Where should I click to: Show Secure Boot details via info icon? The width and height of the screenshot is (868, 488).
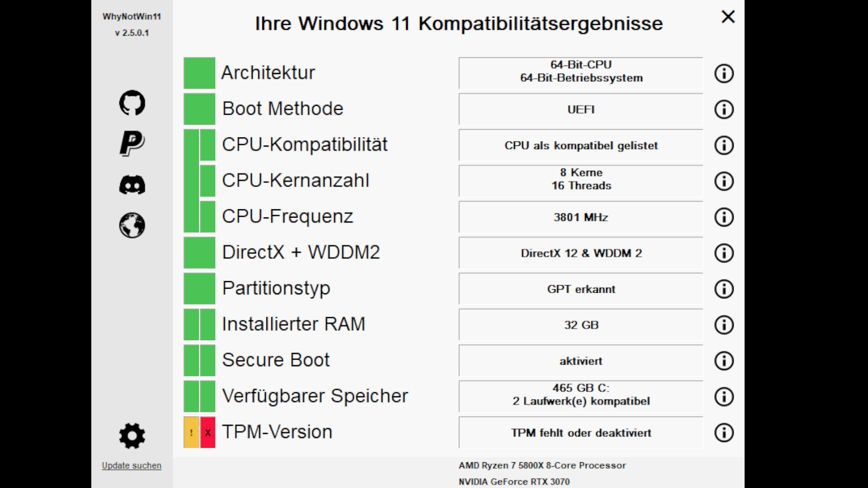(x=724, y=361)
